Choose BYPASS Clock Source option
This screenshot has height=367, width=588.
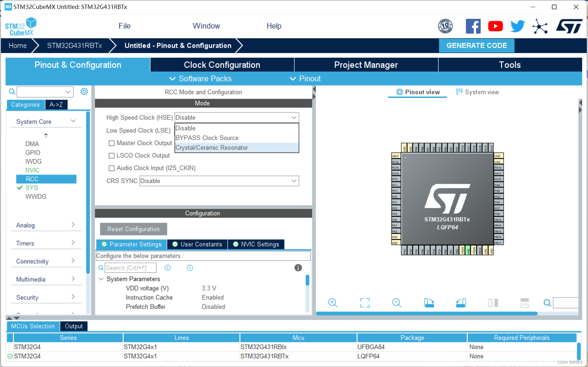click(x=237, y=138)
